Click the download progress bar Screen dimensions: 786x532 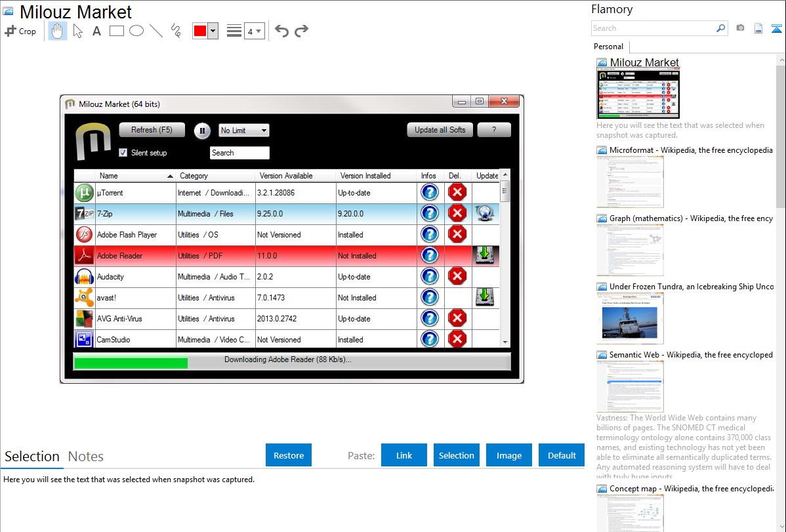pos(292,361)
